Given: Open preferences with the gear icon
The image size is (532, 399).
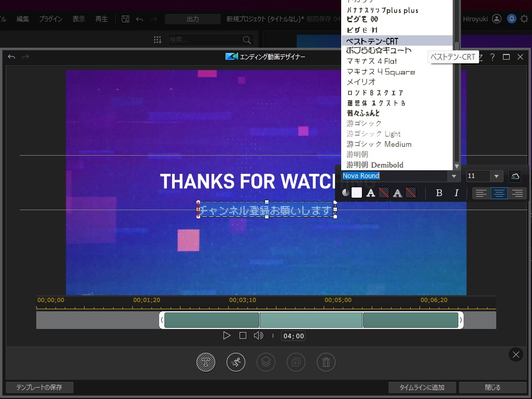Looking at the screenshot, I should (525, 19).
